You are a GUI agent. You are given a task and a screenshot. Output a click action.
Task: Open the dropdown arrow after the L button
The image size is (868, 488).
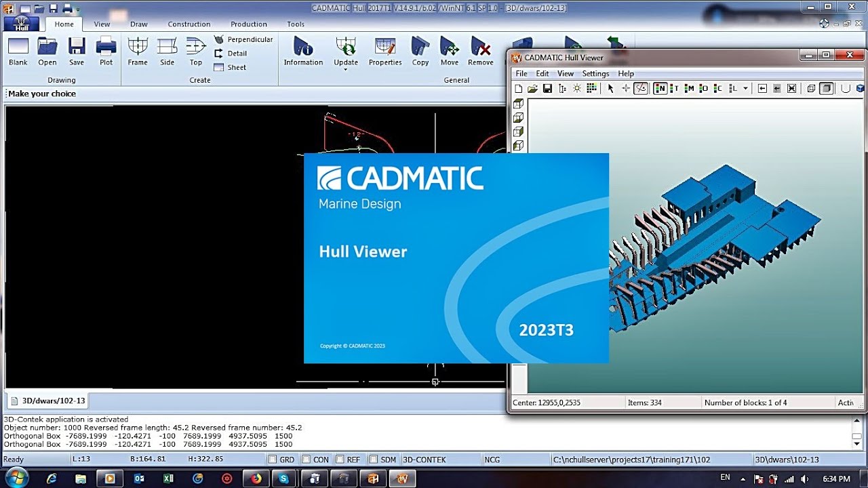tap(745, 88)
